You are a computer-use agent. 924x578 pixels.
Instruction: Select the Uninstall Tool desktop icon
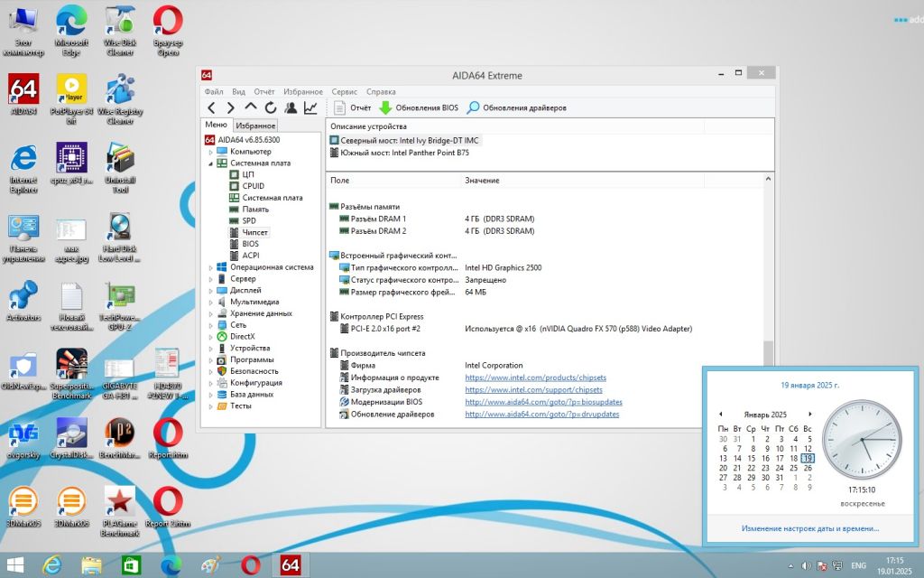tap(120, 168)
